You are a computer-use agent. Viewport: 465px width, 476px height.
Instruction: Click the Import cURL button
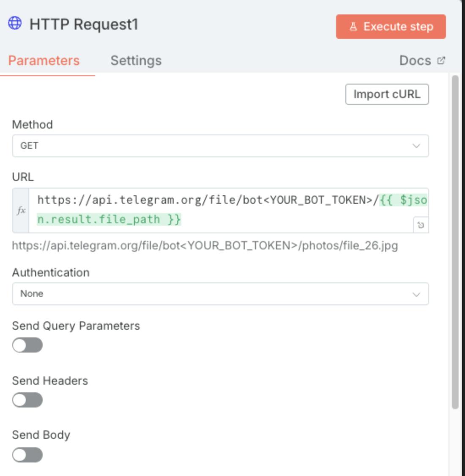387,94
